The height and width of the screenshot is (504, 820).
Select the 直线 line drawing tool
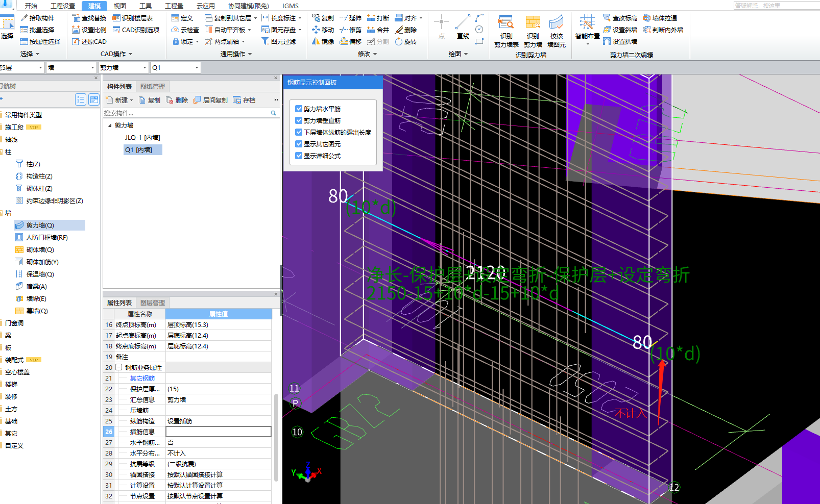click(463, 27)
